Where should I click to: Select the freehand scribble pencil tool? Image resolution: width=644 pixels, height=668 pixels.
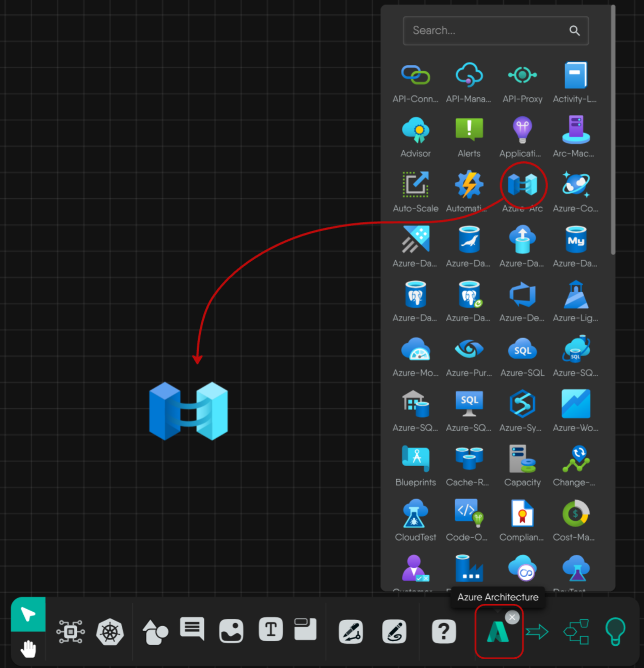point(394,631)
